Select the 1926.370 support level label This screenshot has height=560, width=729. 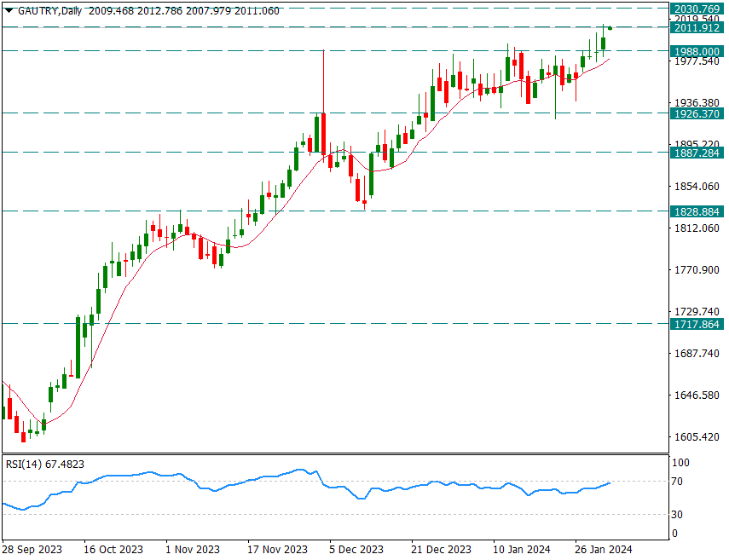pyautogui.click(x=697, y=114)
